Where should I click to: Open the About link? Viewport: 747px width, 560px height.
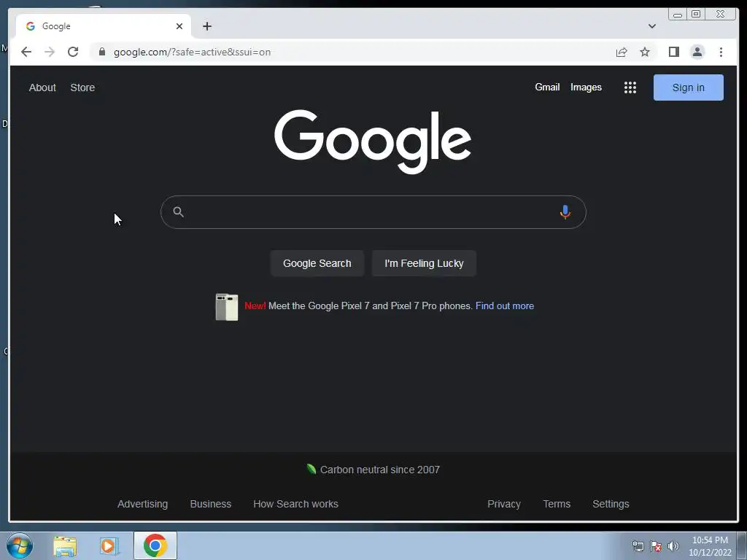coord(42,87)
